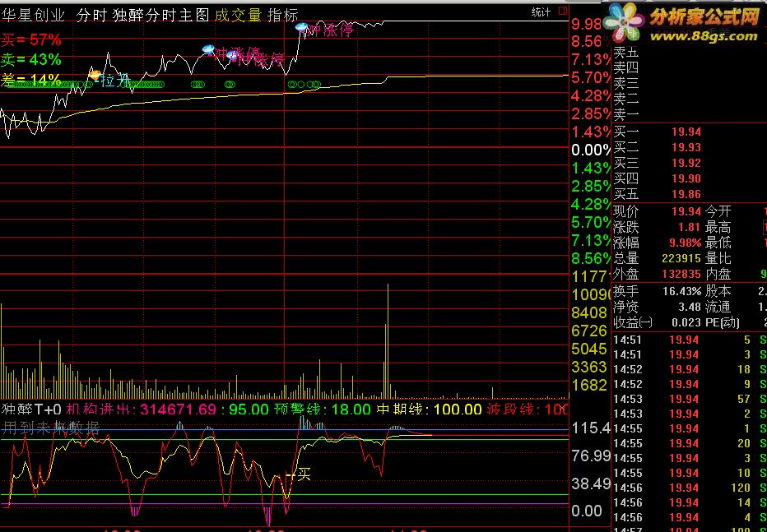Screen dimensions: 767x532
Task: Click the stock name 华星创业
Action: 33,15
